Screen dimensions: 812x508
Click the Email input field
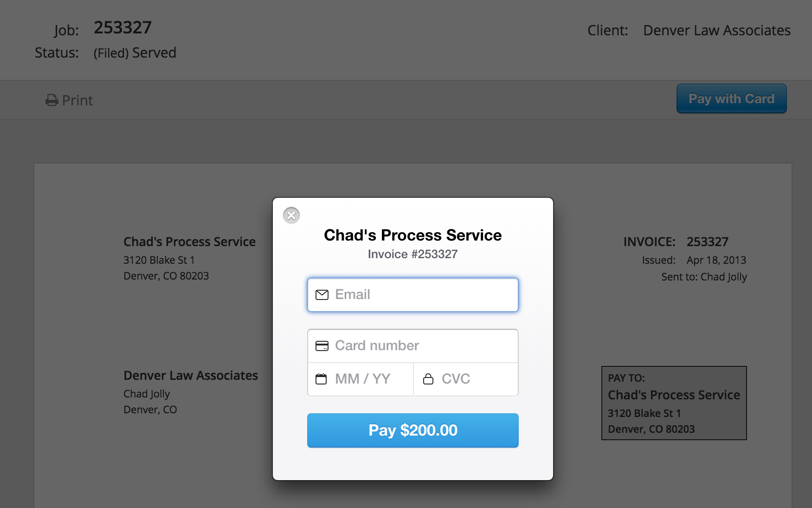point(412,294)
